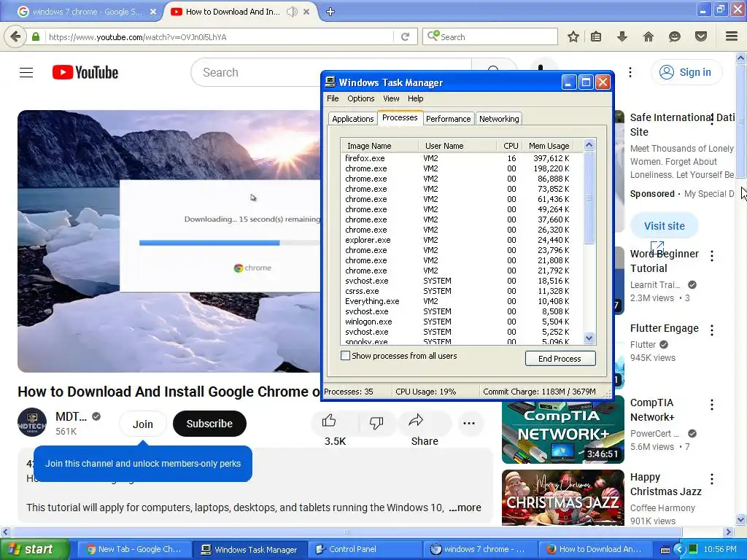Reload the page with the refresh icon
The width and height of the screenshot is (747, 560).
pyautogui.click(x=405, y=36)
